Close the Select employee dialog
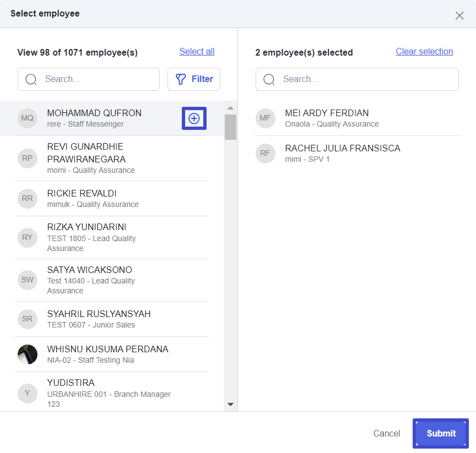 click(x=459, y=15)
